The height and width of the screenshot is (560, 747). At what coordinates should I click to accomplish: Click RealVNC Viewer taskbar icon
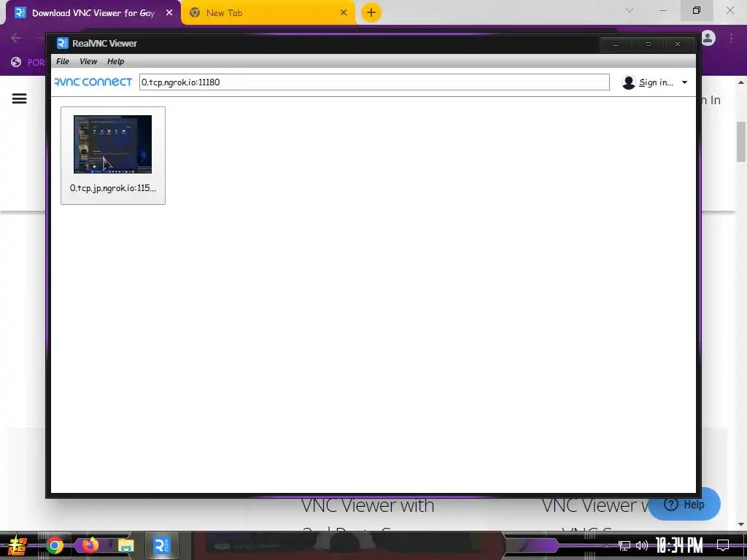pos(161,545)
